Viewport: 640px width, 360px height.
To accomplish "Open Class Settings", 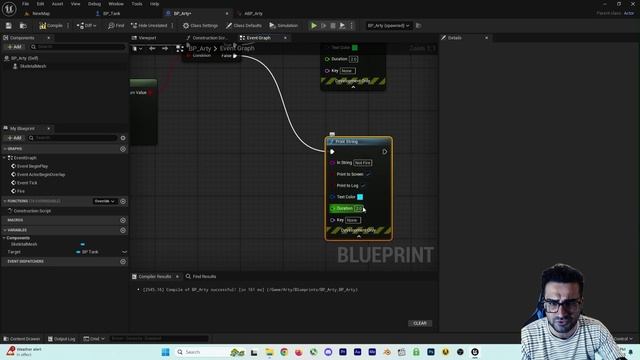I will pos(200,25).
